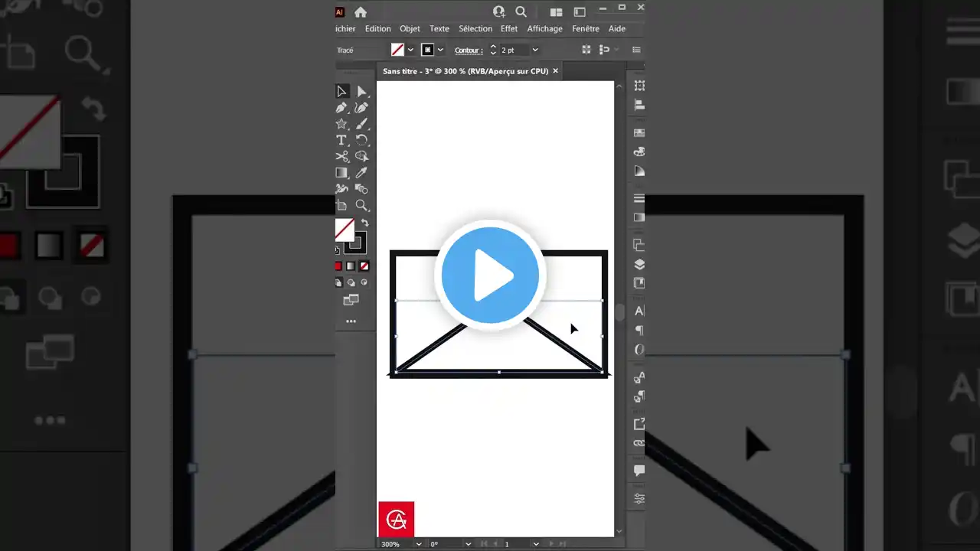Open the Layers panel icon
This screenshot has height=551, width=980.
[x=639, y=265]
